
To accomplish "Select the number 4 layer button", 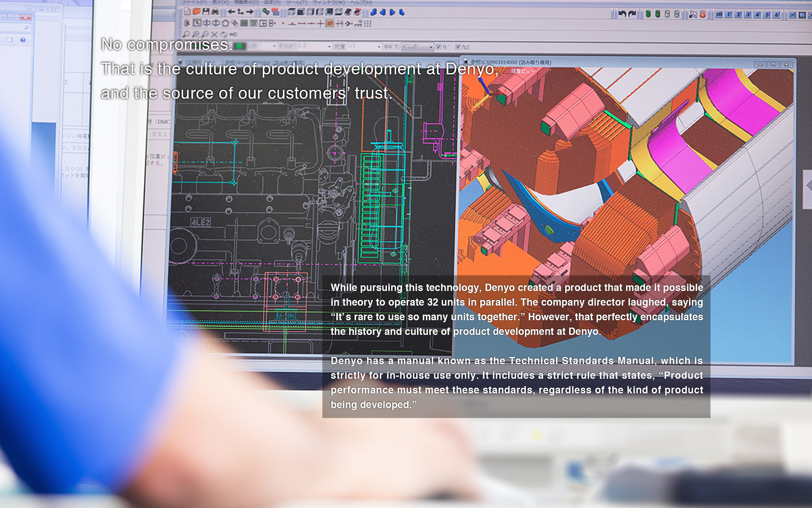I will 757,15.
